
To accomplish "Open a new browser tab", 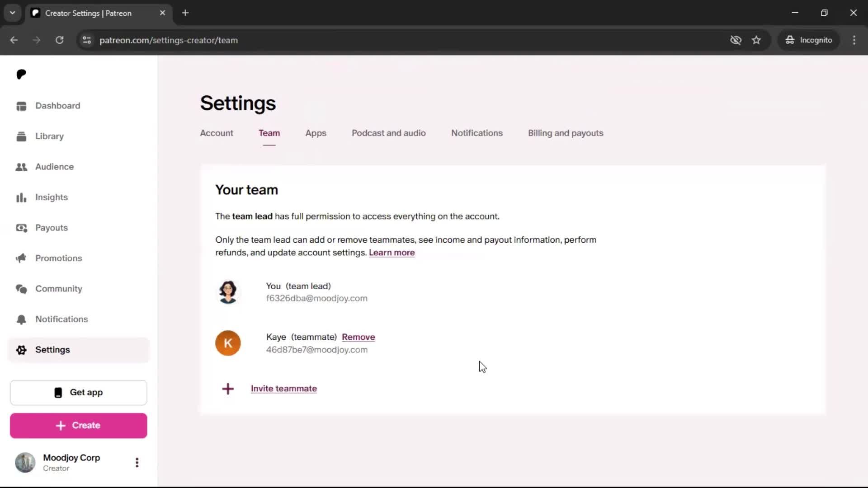I will pyautogui.click(x=185, y=13).
